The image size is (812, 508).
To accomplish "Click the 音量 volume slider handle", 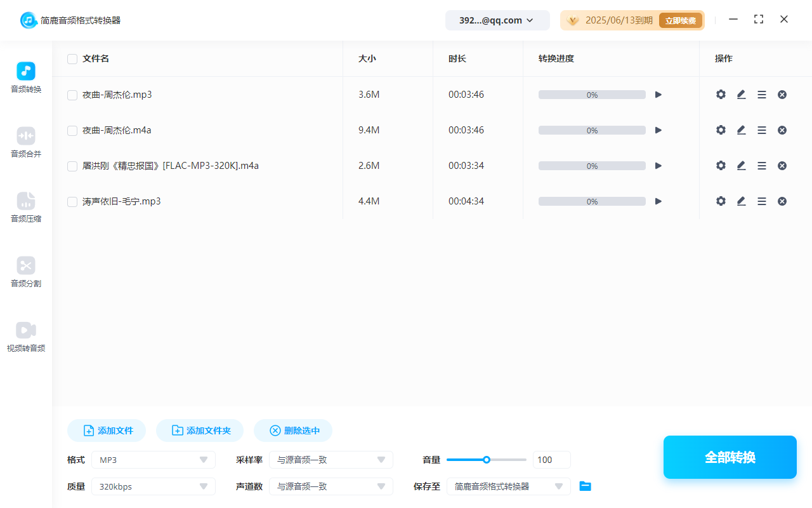I will tap(487, 460).
